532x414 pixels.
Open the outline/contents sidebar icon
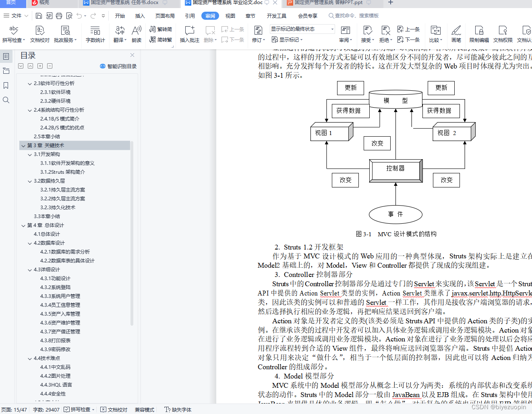coord(6,56)
